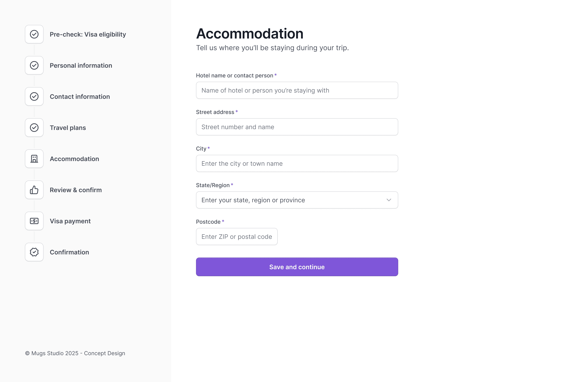Open the State/Region dropdown
The image size is (588, 382).
(x=297, y=200)
